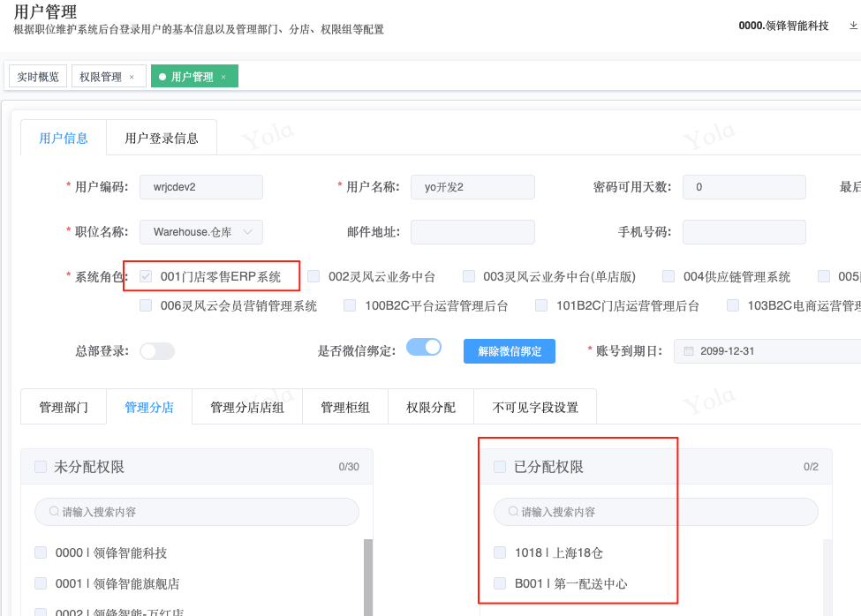The height and width of the screenshot is (616, 861).
Task: Check the 0000 | 领锋智能科技 store
Action: pyautogui.click(x=41, y=552)
